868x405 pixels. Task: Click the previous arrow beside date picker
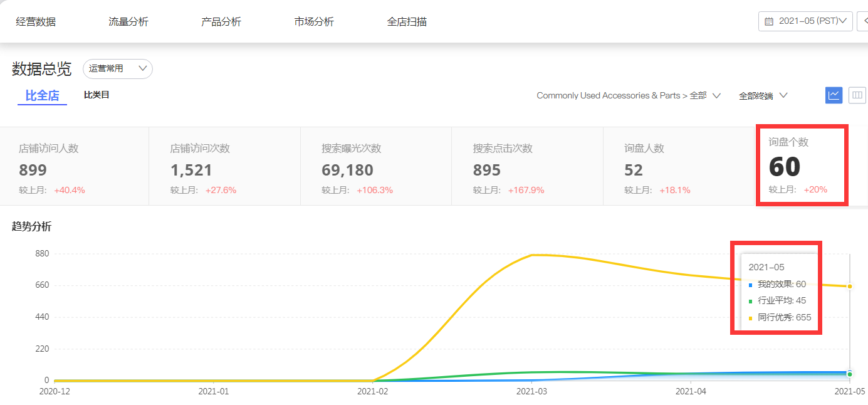coord(863,21)
